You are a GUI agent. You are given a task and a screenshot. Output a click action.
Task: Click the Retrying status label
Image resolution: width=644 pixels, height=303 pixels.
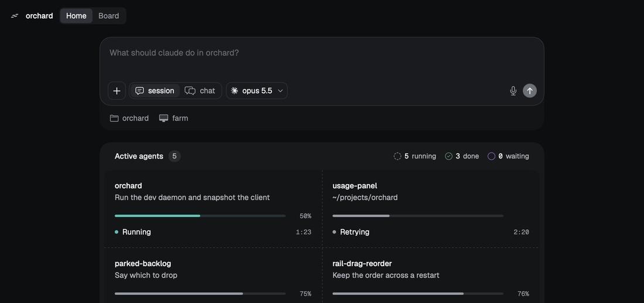click(354, 232)
